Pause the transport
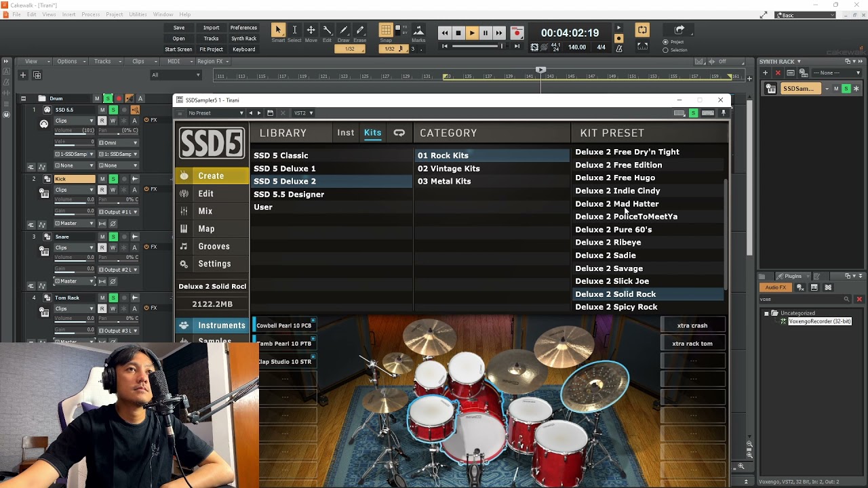This screenshot has height=488, width=868. [x=486, y=33]
